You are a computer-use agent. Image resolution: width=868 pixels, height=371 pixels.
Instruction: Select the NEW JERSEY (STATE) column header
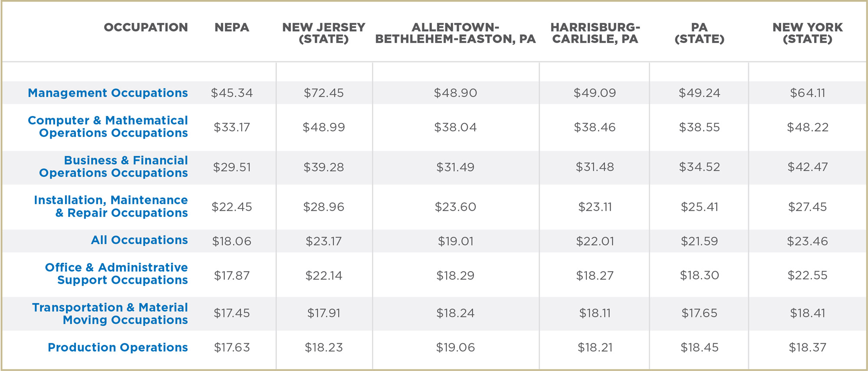[324, 33]
